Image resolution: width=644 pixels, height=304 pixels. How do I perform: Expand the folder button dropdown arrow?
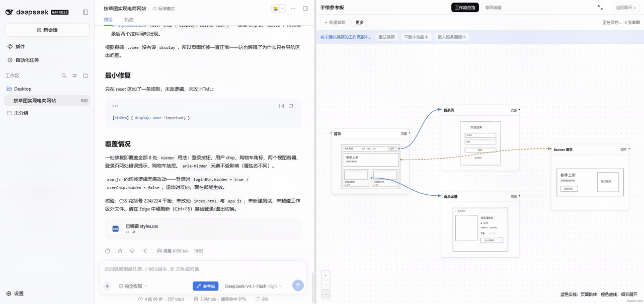(x=283, y=9)
